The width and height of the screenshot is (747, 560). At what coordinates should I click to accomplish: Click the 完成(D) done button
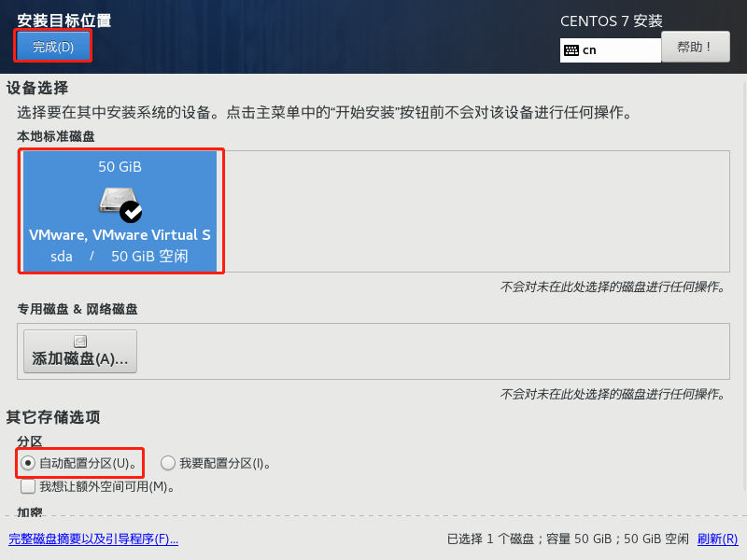tap(53, 47)
